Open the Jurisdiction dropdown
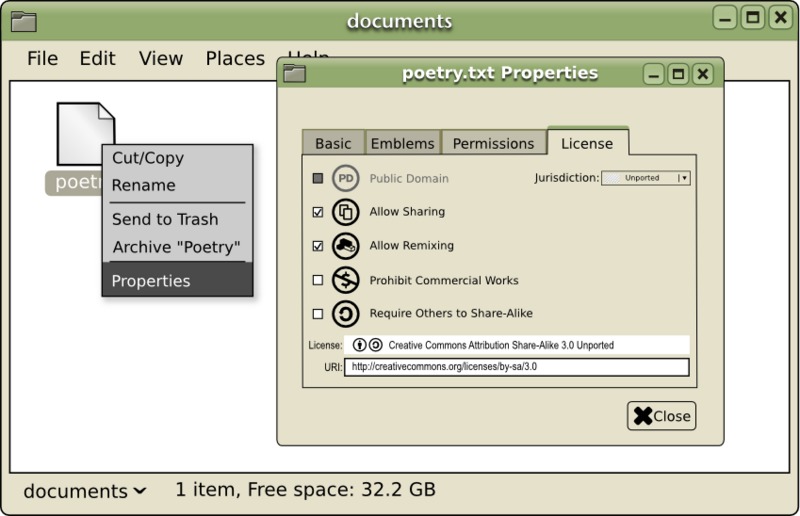800x516 pixels. tap(646, 178)
